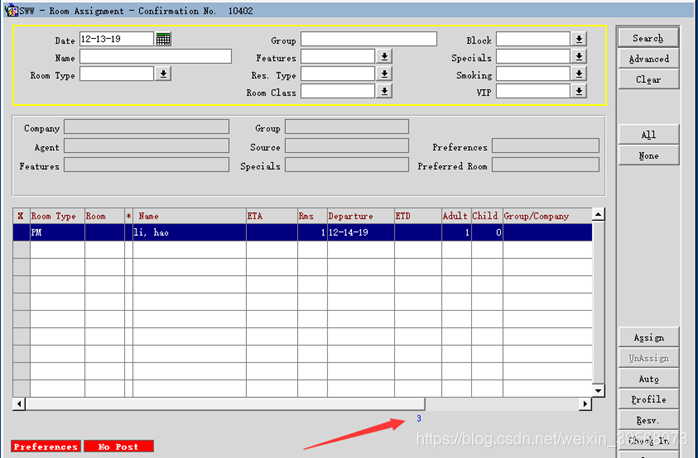Click the red Preferences indicator
The width and height of the screenshot is (698, 458).
point(46,446)
